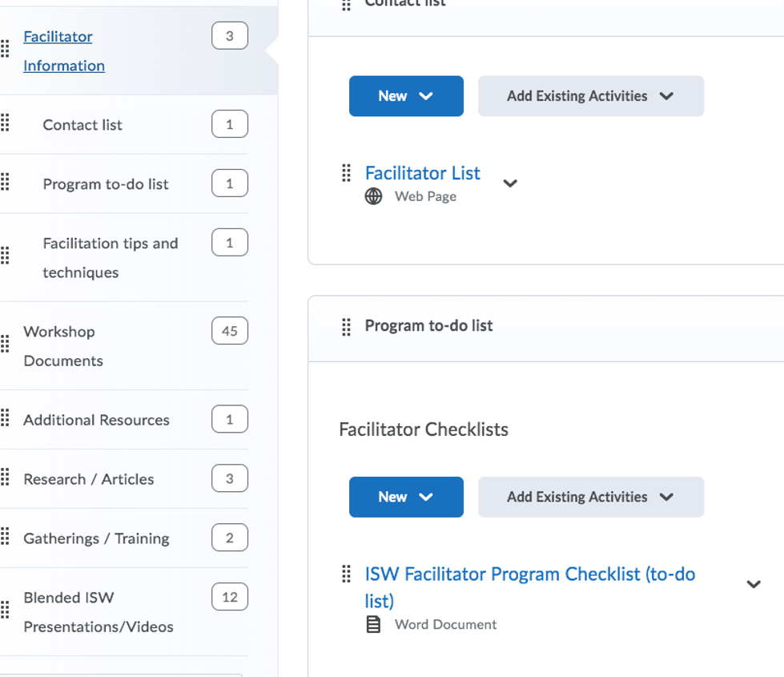
Task: Click the drag handle next to ISW Facilitator Program Checklist
Action: click(347, 574)
